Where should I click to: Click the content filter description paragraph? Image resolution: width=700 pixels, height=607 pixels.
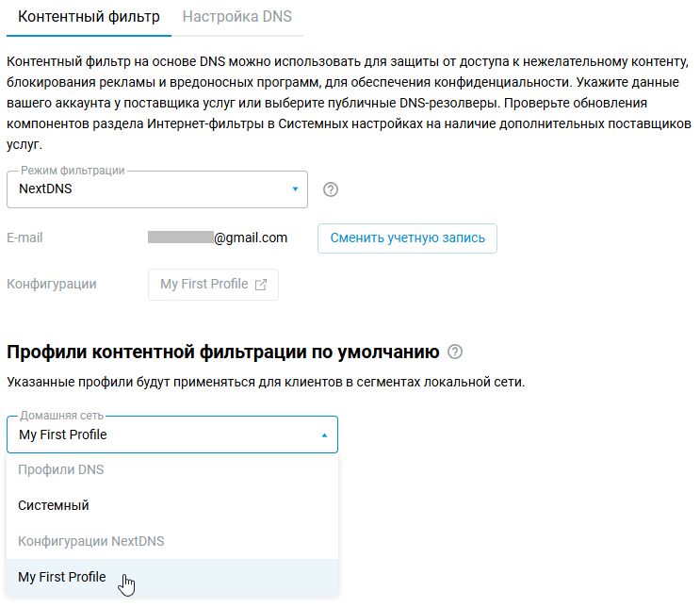(349, 103)
